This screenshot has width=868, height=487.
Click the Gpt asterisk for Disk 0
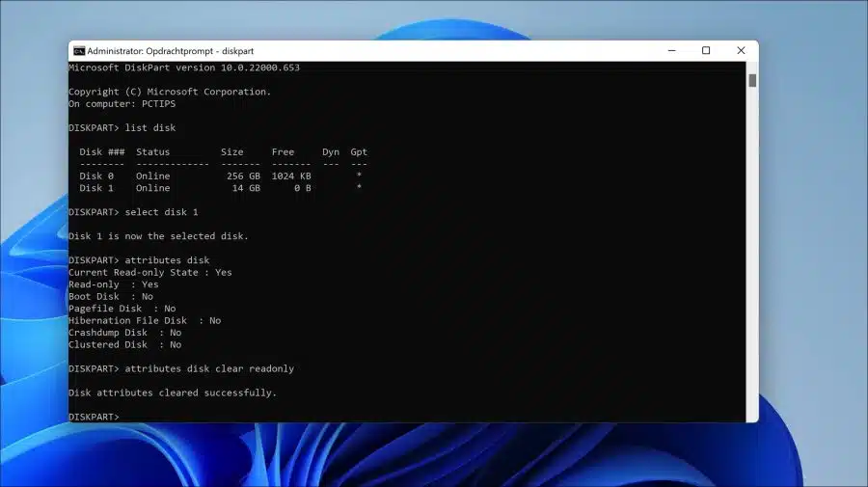(360, 175)
